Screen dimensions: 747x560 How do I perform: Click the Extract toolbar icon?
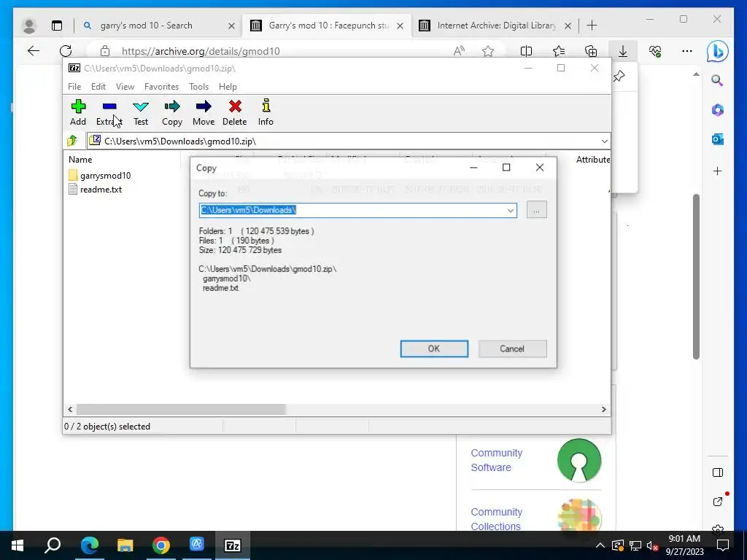click(x=109, y=113)
